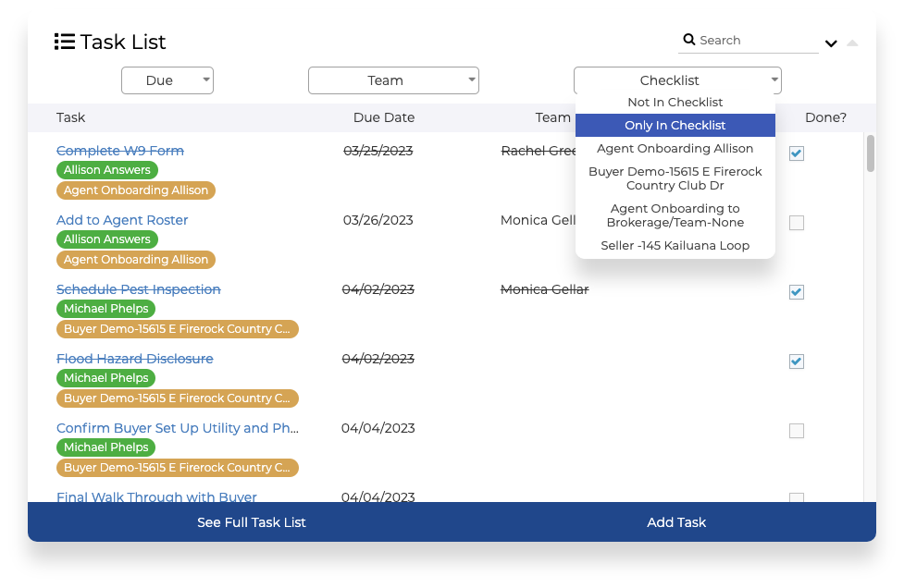Click 04/02/2023 date in Schedule Pest Inspection row
904x588 pixels.
[x=378, y=289]
